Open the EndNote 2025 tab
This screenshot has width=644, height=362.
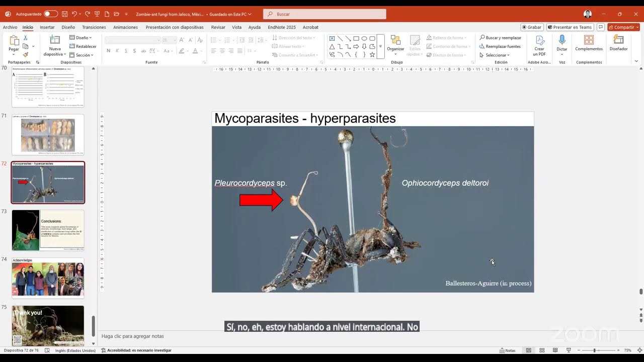[x=282, y=27]
